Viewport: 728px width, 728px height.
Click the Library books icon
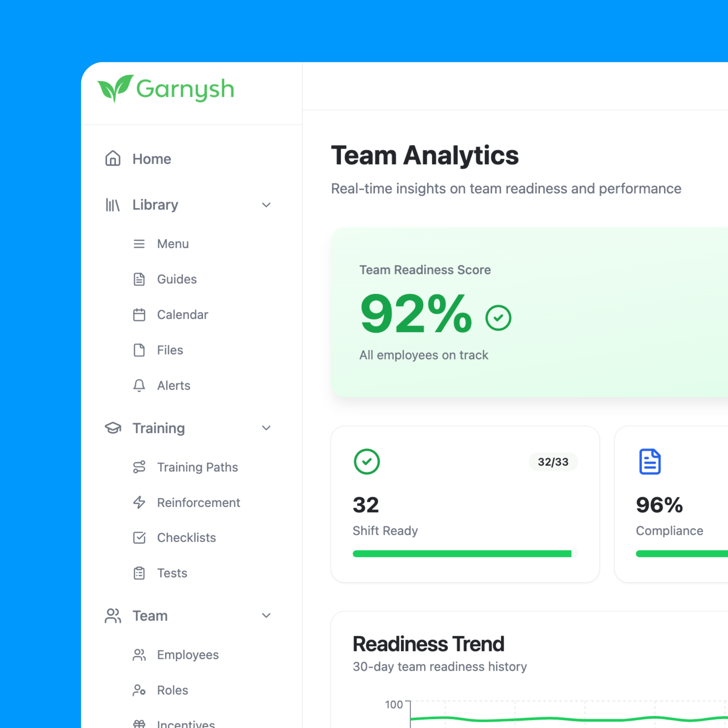click(113, 205)
